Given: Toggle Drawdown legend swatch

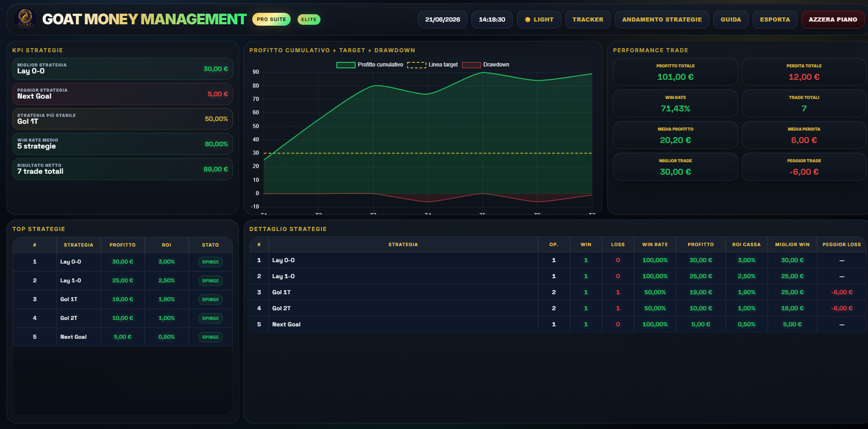Looking at the screenshot, I should pyautogui.click(x=471, y=65).
